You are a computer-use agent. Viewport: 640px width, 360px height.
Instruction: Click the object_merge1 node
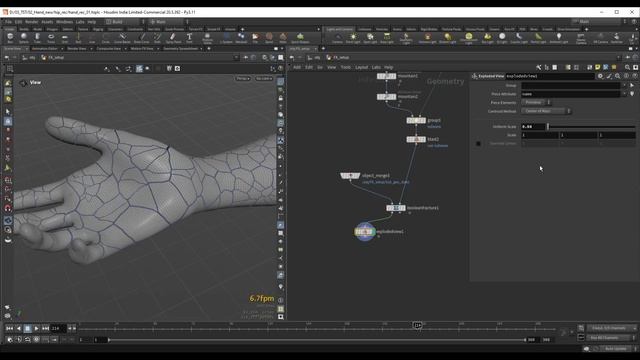click(350, 176)
